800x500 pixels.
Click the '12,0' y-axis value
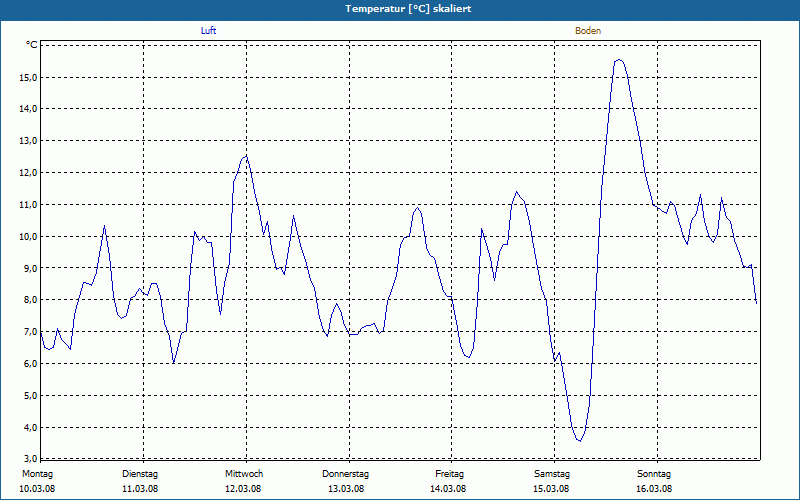(x=28, y=173)
